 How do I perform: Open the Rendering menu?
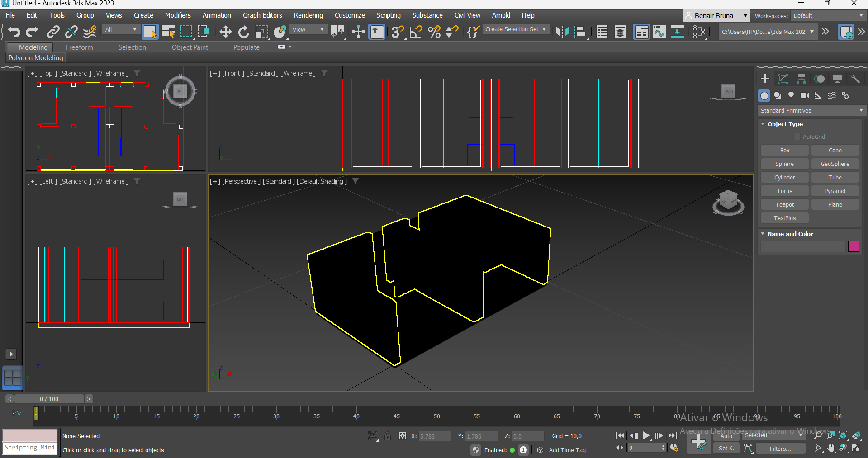[x=308, y=15]
